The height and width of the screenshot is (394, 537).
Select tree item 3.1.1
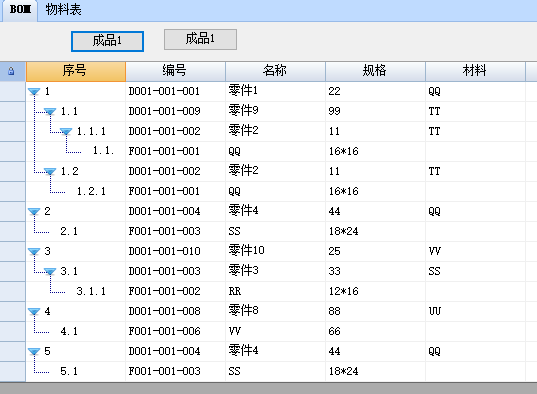pos(91,292)
